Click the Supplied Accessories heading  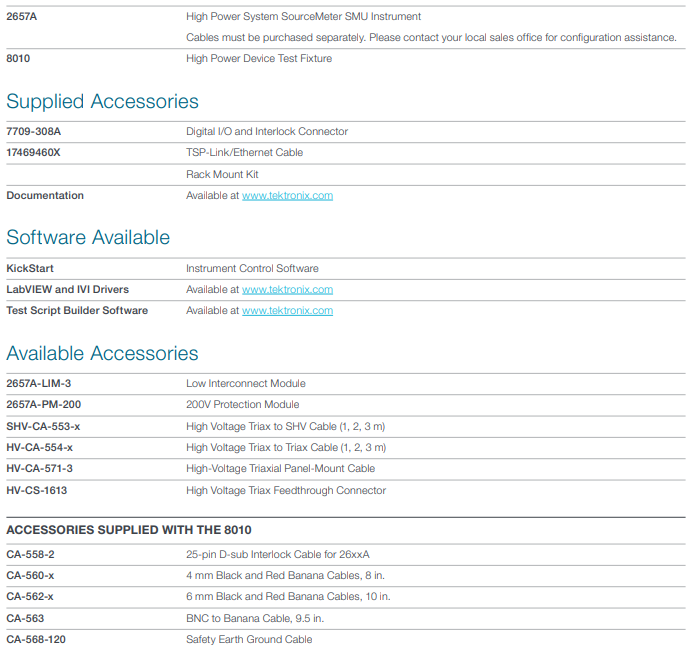click(x=102, y=102)
